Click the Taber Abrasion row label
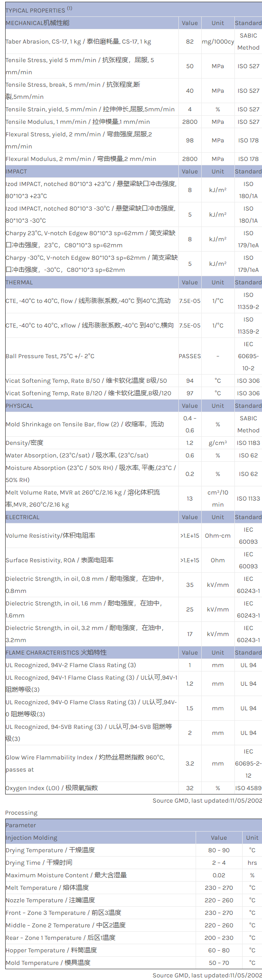Screen dimensions: 262x980 point(78,41)
